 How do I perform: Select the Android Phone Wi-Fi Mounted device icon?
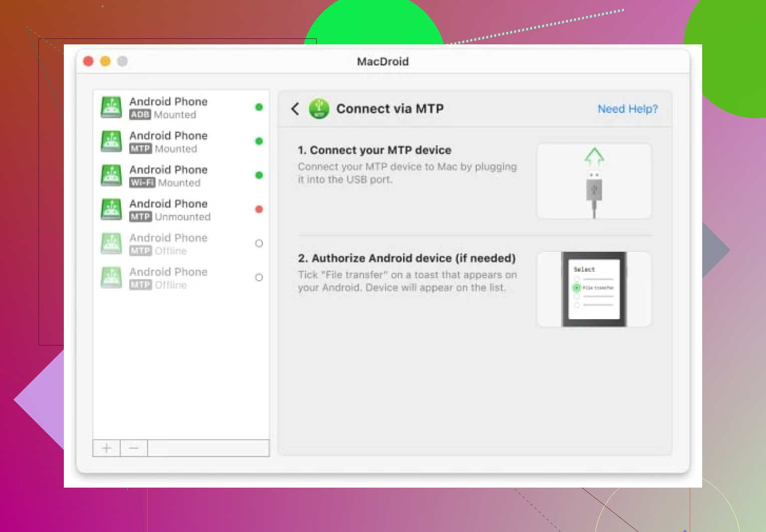point(111,176)
